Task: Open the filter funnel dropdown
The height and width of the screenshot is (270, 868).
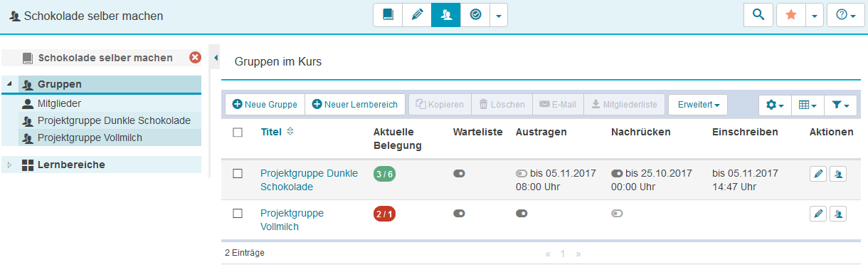Action: coord(840,105)
